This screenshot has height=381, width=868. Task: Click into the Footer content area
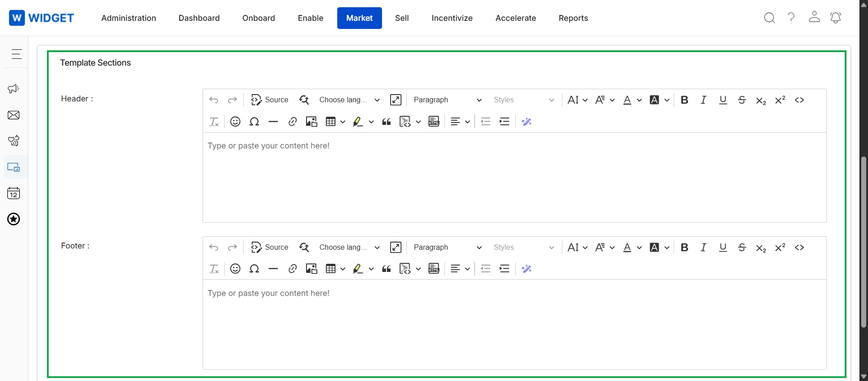click(x=514, y=324)
